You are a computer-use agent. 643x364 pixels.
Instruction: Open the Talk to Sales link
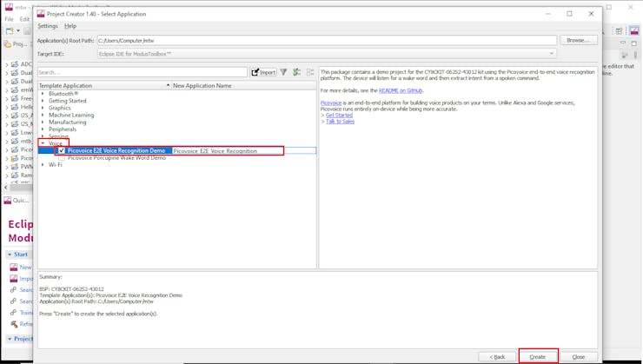coord(340,122)
